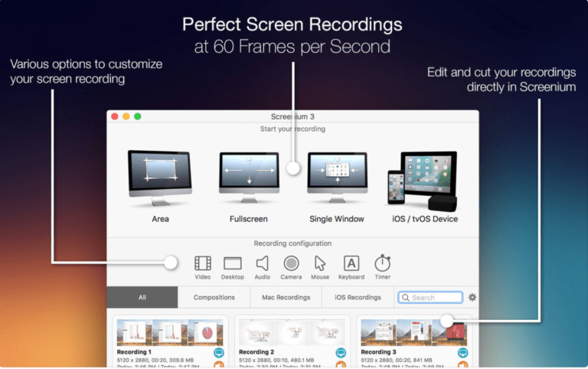Switch to the Compositions tab

click(214, 297)
